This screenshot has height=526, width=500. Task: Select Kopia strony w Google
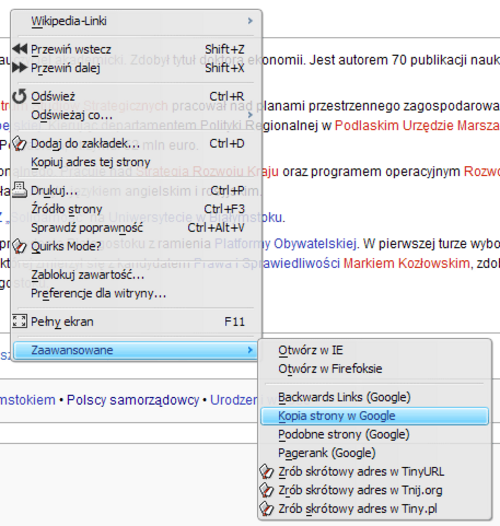click(x=374, y=416)
